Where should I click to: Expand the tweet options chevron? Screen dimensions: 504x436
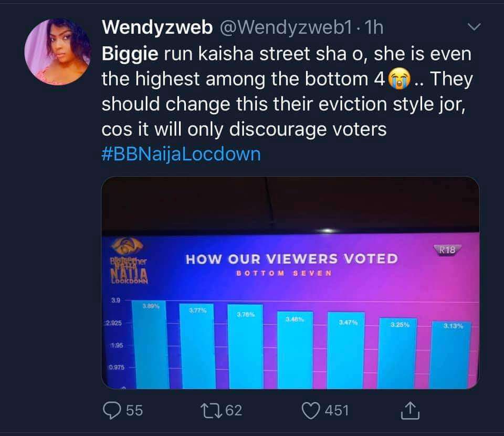tap(474, 27)
